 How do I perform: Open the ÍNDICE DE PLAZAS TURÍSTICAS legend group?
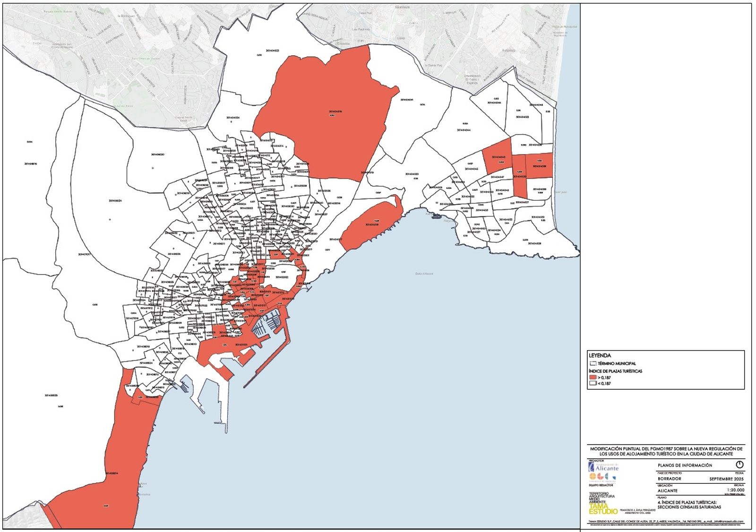tap(615, 371)
